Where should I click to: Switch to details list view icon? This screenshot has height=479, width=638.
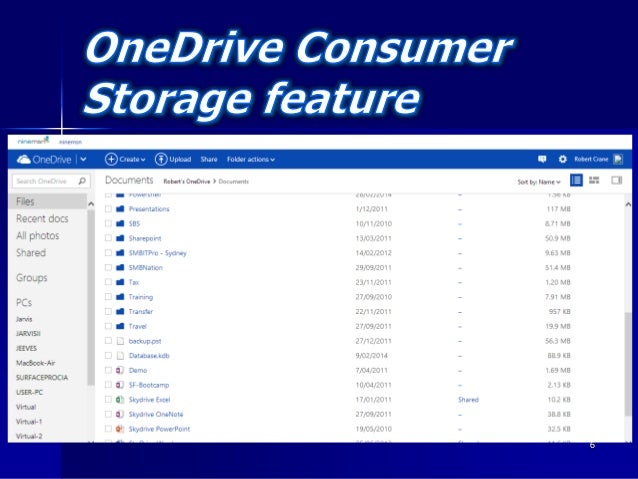576,180
